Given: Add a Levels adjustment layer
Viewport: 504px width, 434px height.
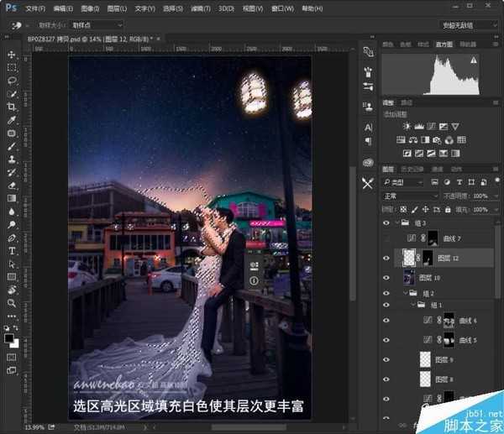Looking at the screenshot, I should pyautogui.click(x=419, y=126).
